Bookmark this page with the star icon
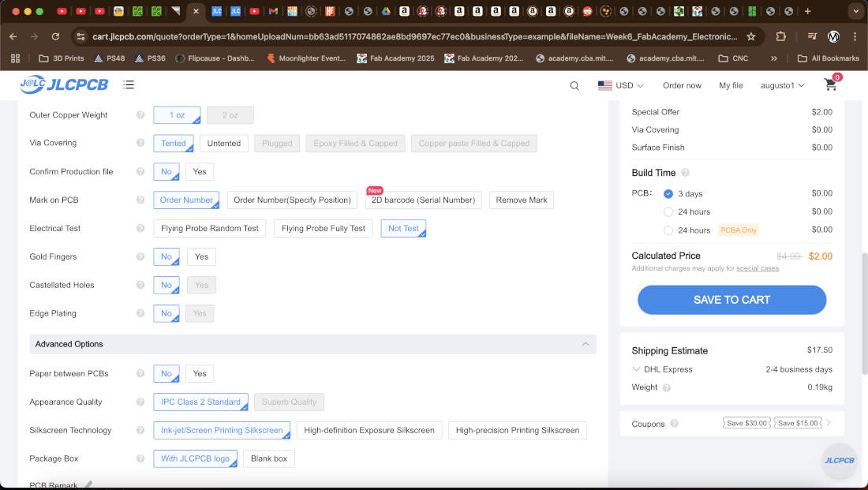The image size is (868, 490). (750, 36)
